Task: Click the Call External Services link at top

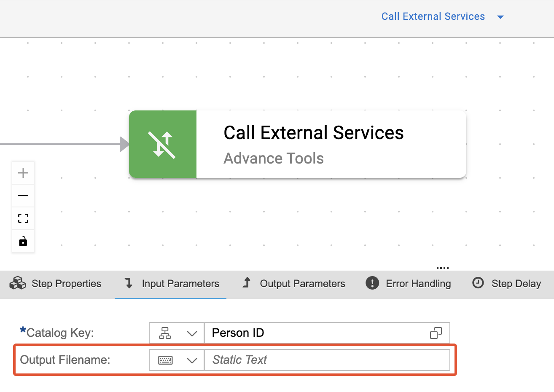Action: [x=433, y=16]
